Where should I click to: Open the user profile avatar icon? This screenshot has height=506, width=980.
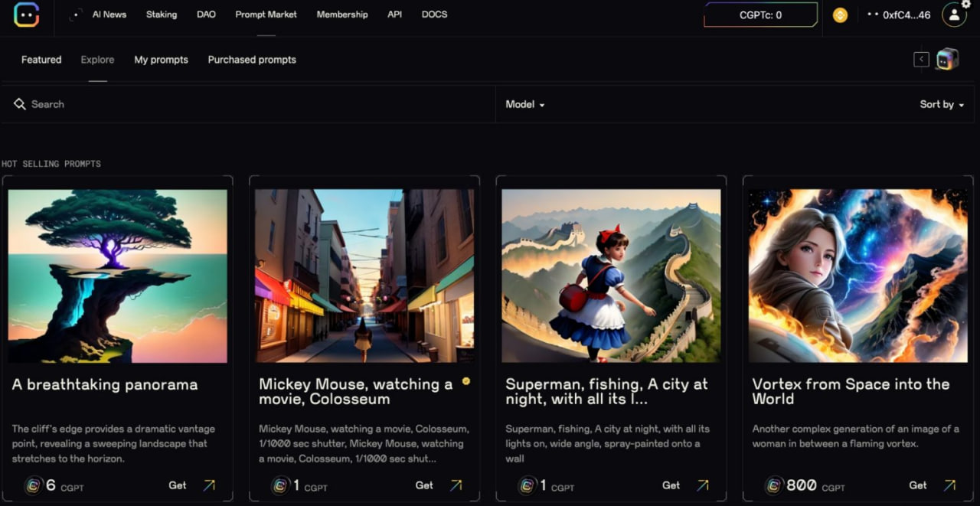(x=954, y=15)
